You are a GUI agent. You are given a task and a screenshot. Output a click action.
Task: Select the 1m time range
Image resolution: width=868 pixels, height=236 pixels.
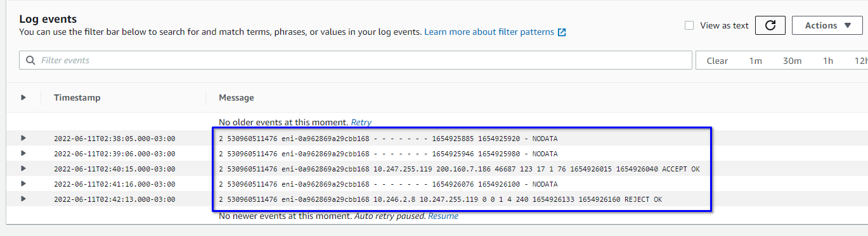coord(755,61)
